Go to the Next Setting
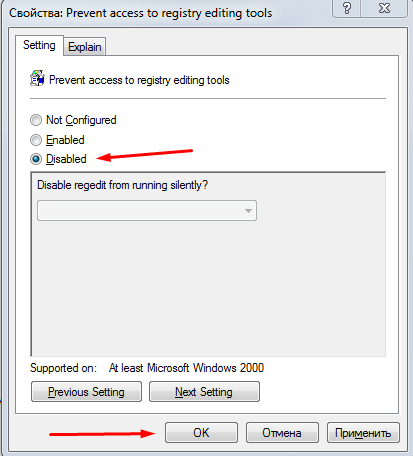Screen dimensions: 413x456 point(204,392)
